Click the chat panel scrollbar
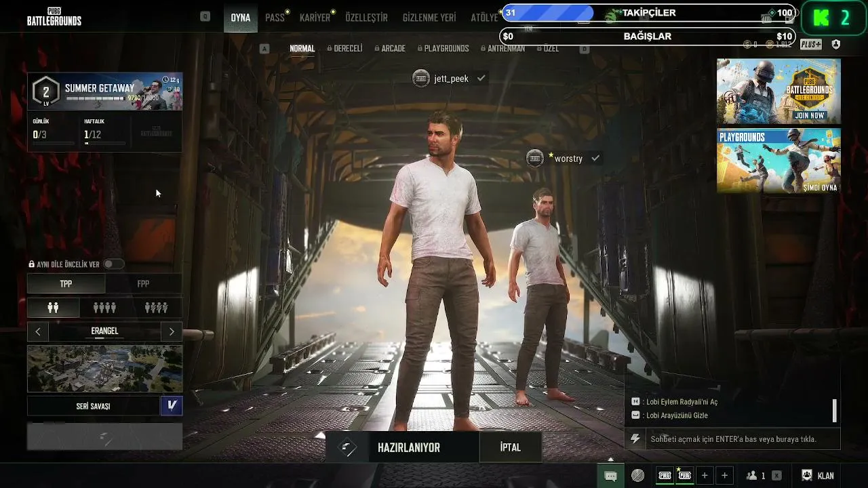The image size is (868, 488). point(834,411)
